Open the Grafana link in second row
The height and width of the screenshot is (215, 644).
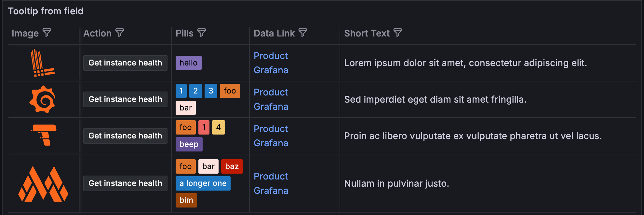pyautogui.click(x=271, y=107)
